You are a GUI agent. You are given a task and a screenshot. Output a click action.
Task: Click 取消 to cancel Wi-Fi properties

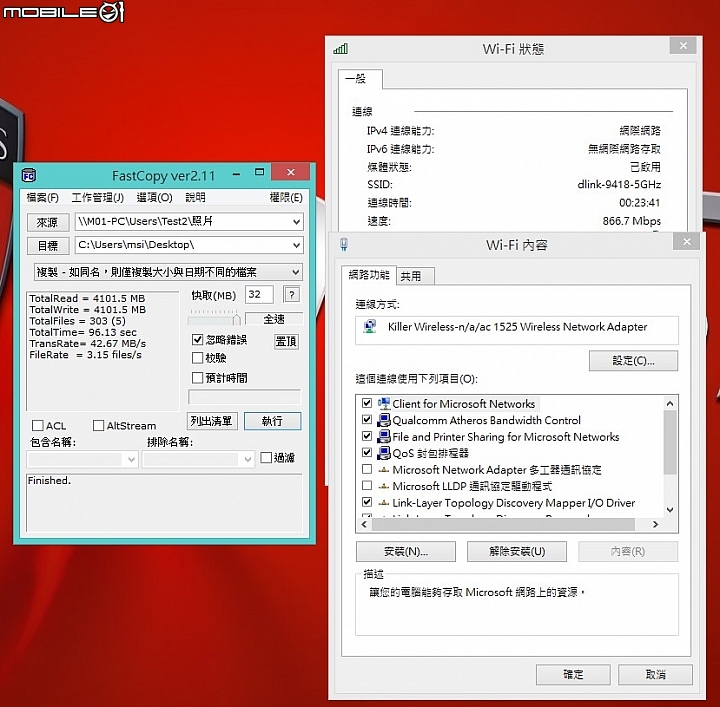point(655,674)
